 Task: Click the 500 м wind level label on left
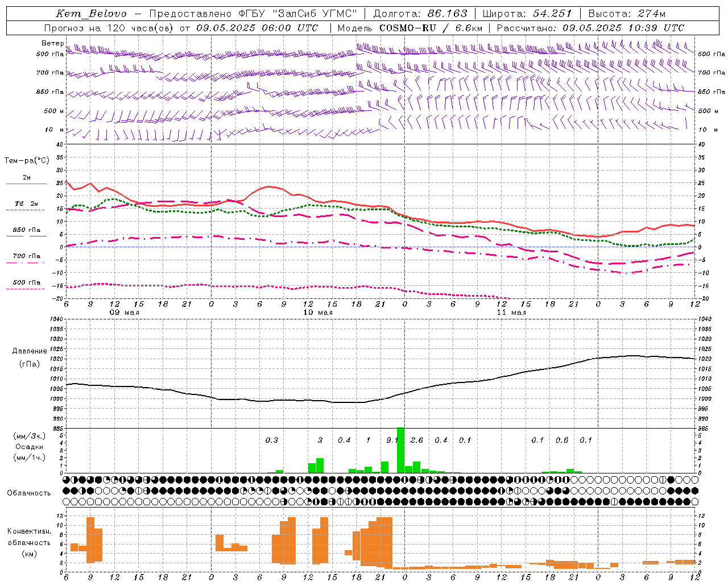[54, 111]
